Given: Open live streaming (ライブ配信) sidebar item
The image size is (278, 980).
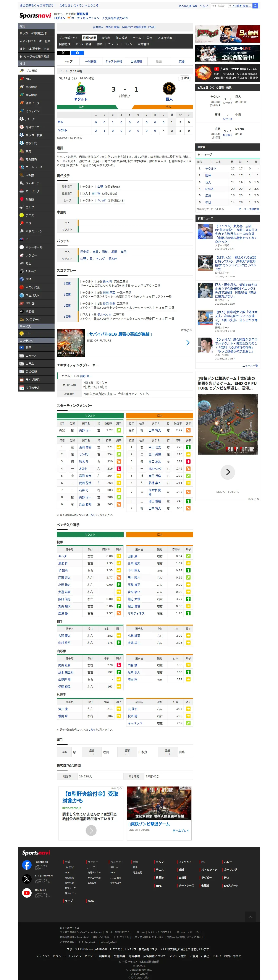Looking at the screenshot, I should [36, 380].
